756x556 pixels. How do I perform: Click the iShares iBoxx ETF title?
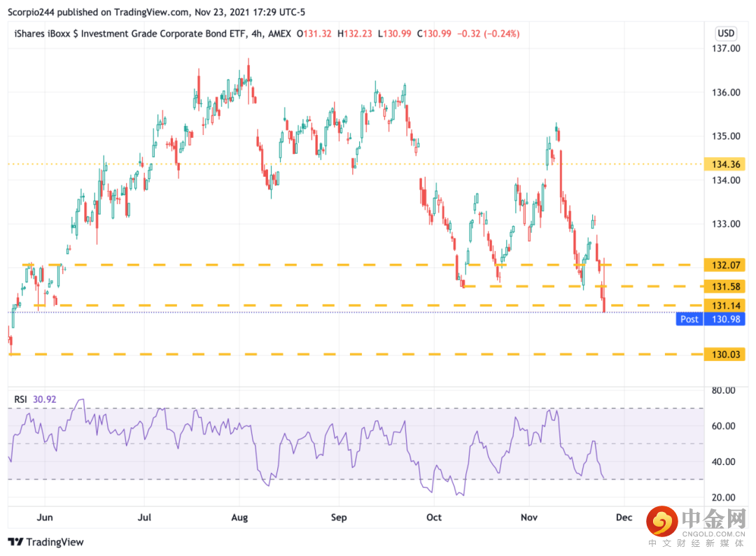pyautogui.click(x=130, y=34)
